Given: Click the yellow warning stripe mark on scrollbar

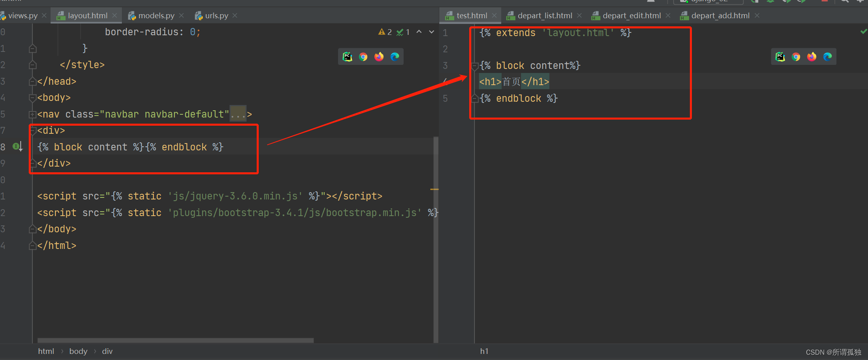Looking at the screenshot, I should 434,189.
